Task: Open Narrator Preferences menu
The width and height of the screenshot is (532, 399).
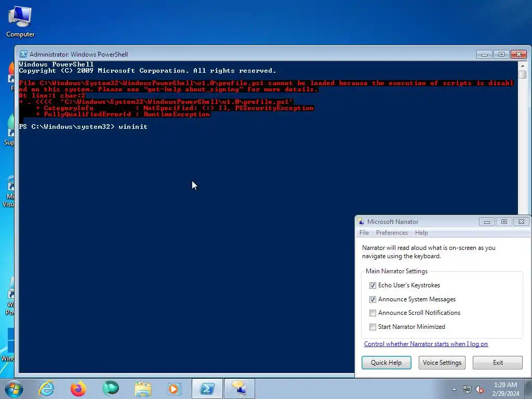Action: coord(392,233)
